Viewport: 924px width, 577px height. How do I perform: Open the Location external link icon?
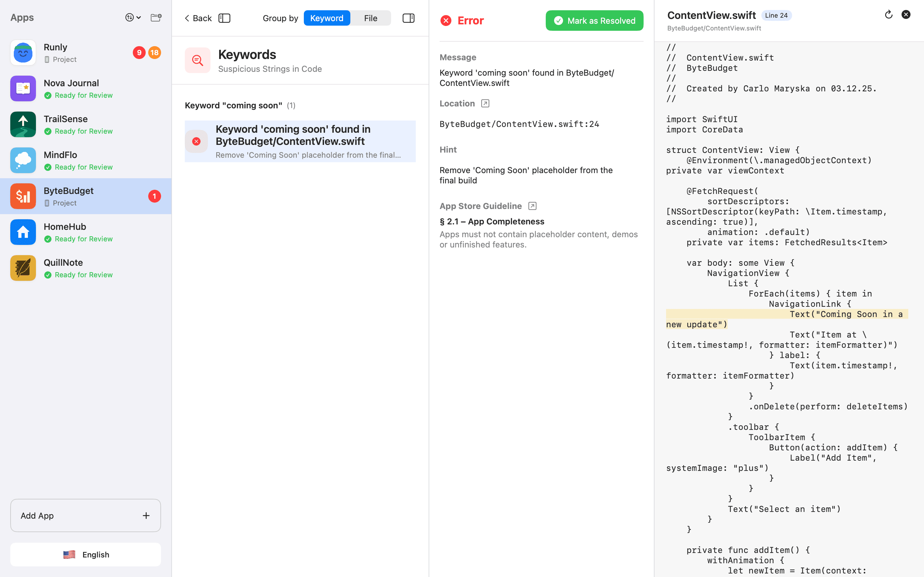(x=485, y=103)
